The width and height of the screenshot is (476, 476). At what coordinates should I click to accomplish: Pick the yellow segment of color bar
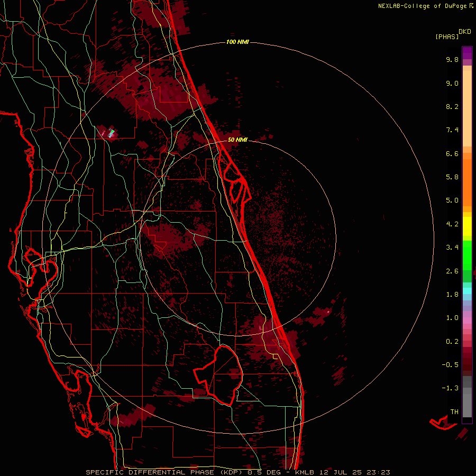(467, 226)
